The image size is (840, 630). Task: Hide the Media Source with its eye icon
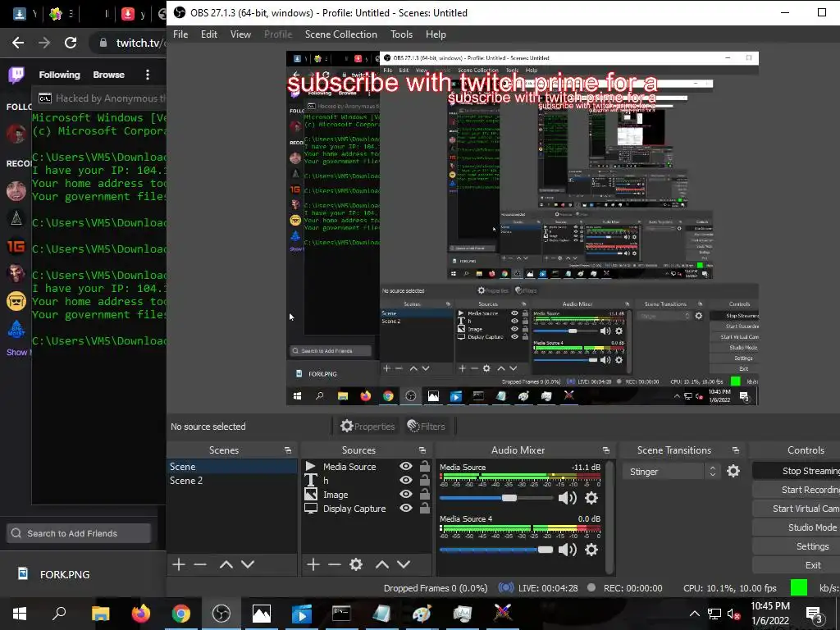pos(406,467)
